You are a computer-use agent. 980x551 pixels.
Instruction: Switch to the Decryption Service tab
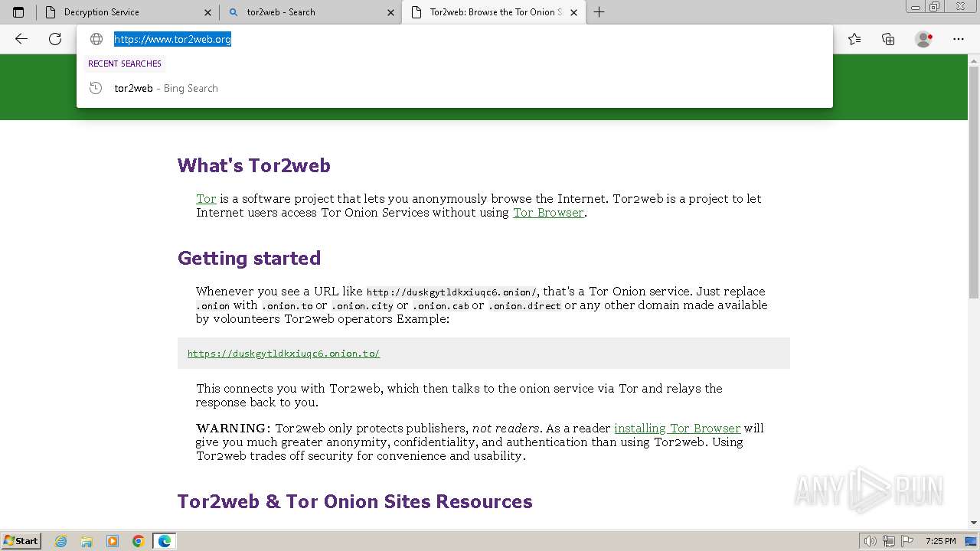[x=127, y=12]
